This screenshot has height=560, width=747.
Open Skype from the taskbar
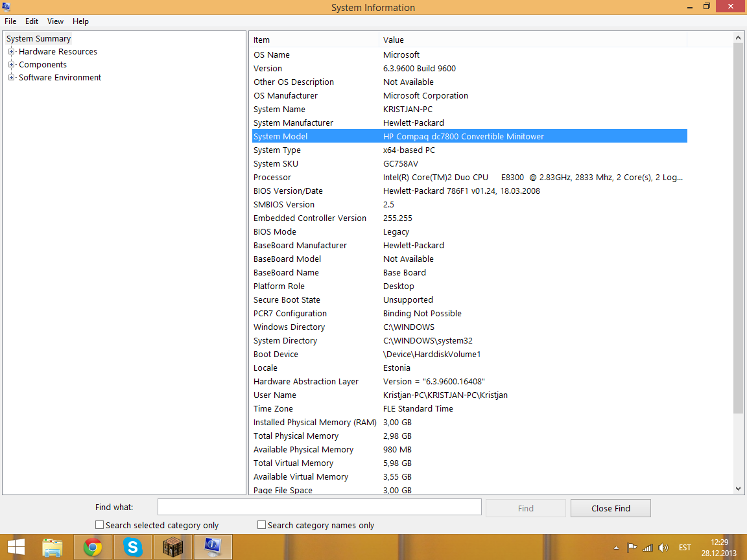[x=132, y=547]
